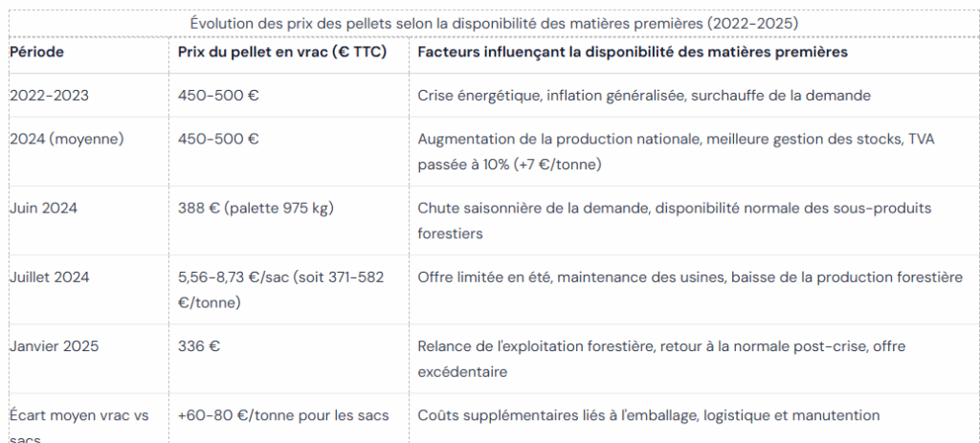The width and height of the screenshot is (980, 443).
Task: Select the "Juillet 2024" period cell
Action: pos(49,277)
